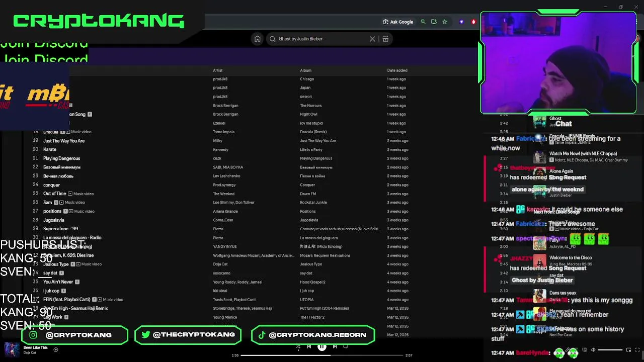Adjust the volume slider

(x=610, y=350)
